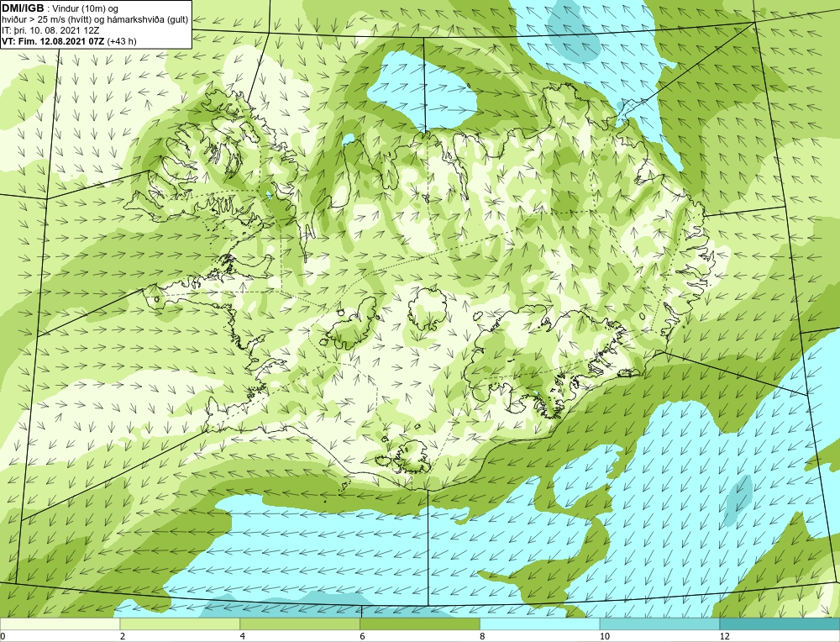Click the 'hviður > 25 m/s (hvítt)' line
This screenshot has height=642, width=840.
(95, 20)
